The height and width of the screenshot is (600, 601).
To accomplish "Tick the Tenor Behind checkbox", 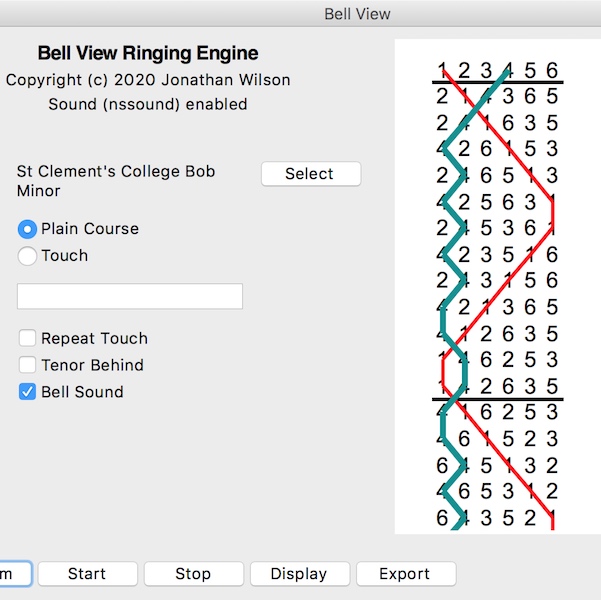I will click(28, 365).
